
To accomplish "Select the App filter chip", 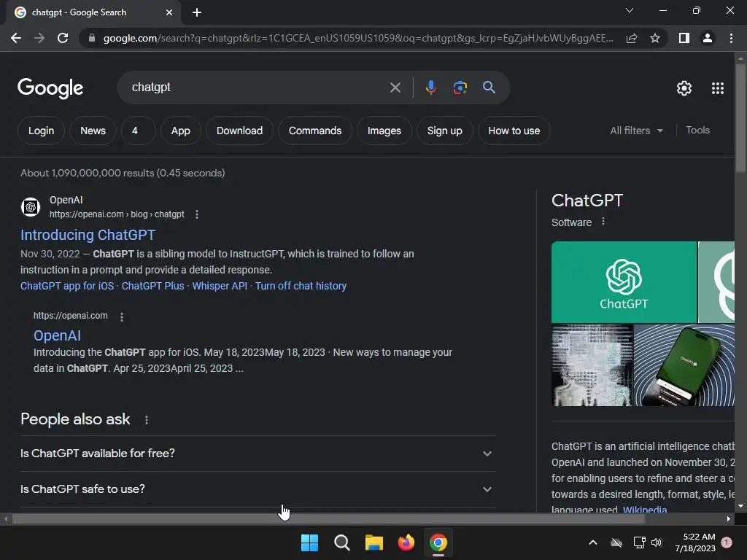I will pyautogui.click(x=181, y=131).
